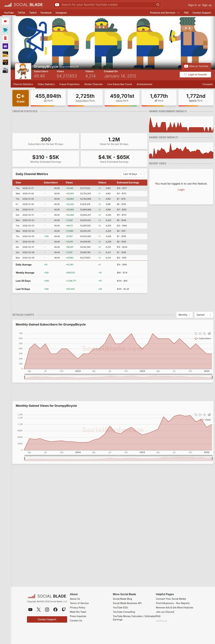The height and width of the screenshot is (644, 215).
Task: Click the YouTube creator search field
Action: point(107,5)
